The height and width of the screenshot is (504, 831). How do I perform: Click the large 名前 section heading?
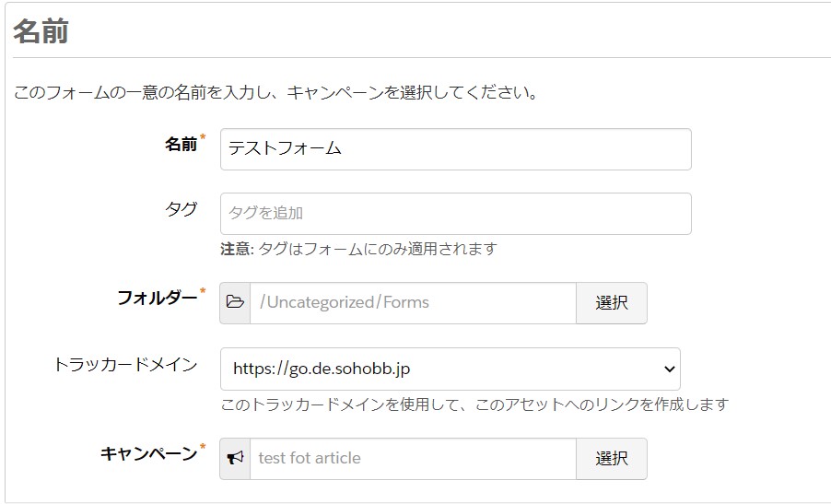point(41,30)
